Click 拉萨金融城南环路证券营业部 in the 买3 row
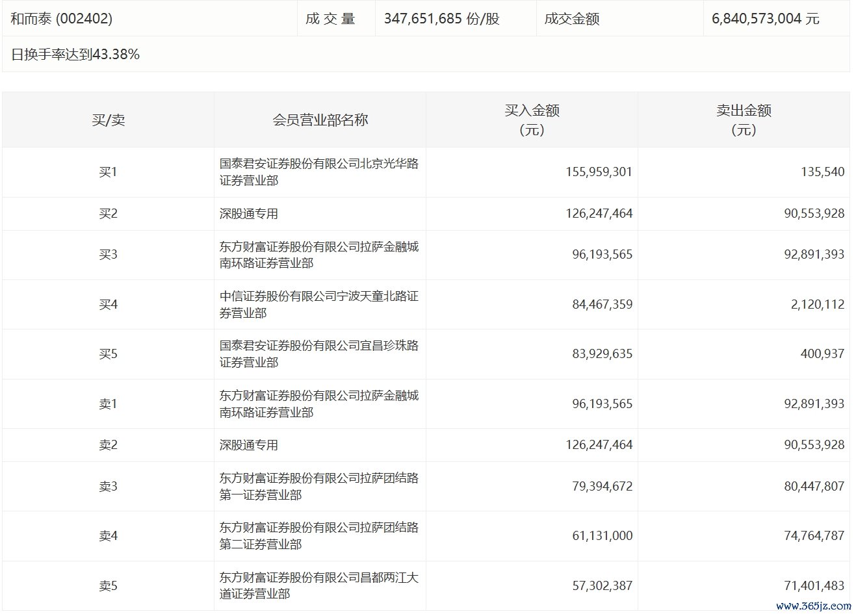The image size is (856, 616). tap(319, 255)
